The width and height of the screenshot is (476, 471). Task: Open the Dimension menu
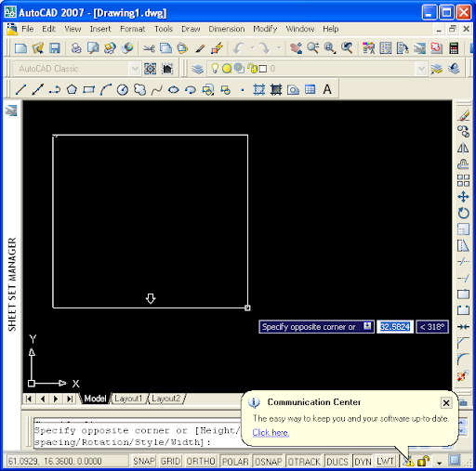point(227,29)
